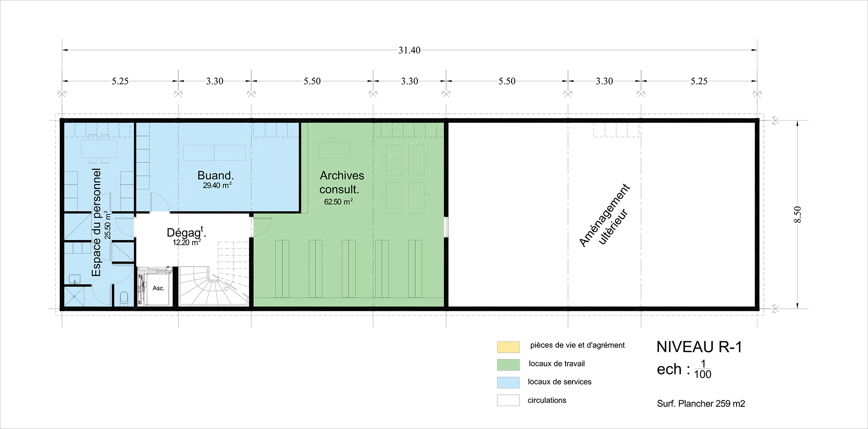Click the 31.40 overall width dimension

409,50
